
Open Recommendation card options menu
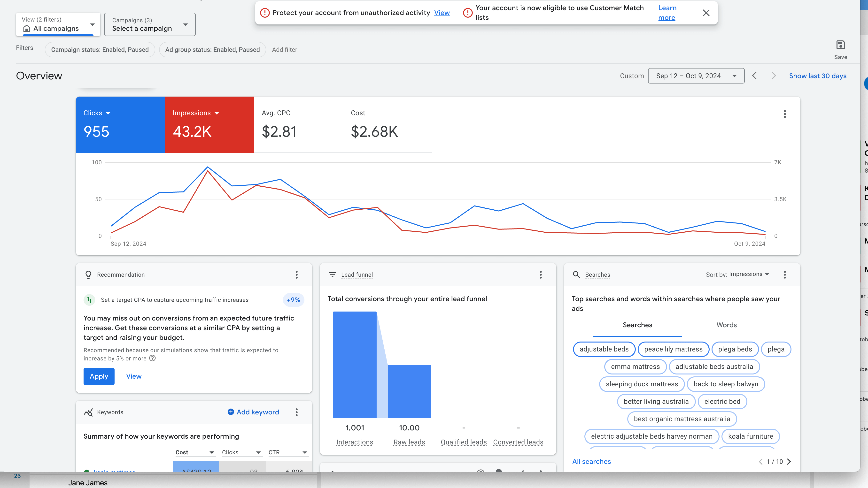coord(296,275)
